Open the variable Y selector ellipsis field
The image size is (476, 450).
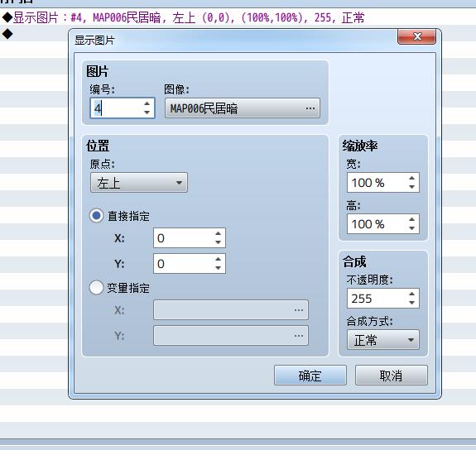231,335
